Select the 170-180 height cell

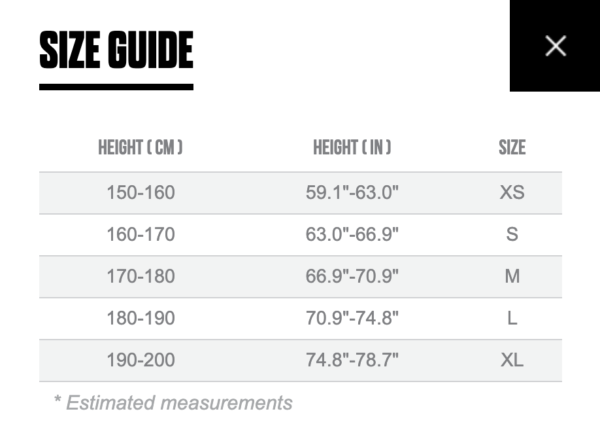[x=141, y=276]
